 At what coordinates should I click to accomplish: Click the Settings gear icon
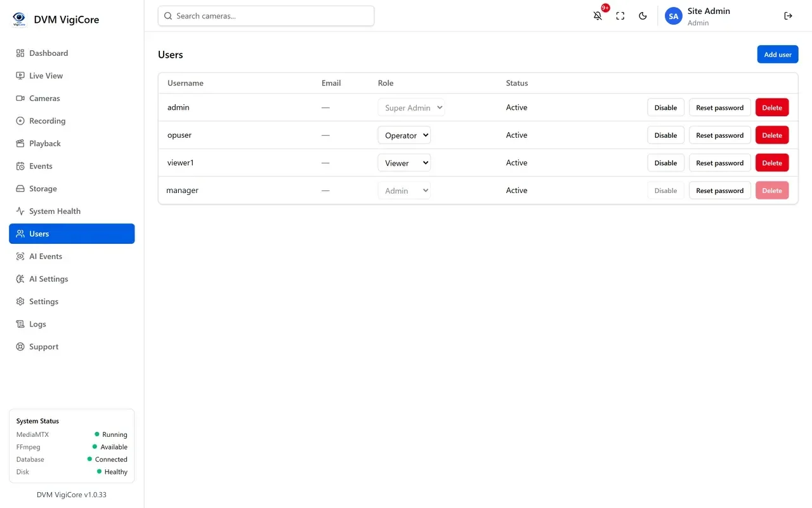click(x=20, y=302)
